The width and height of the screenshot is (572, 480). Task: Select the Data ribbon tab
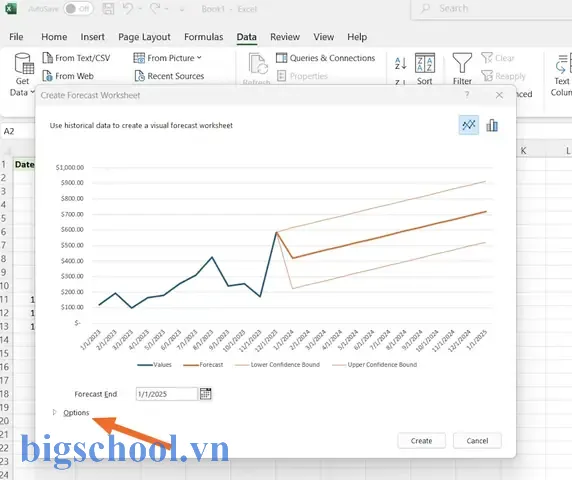tap(247, 37)
